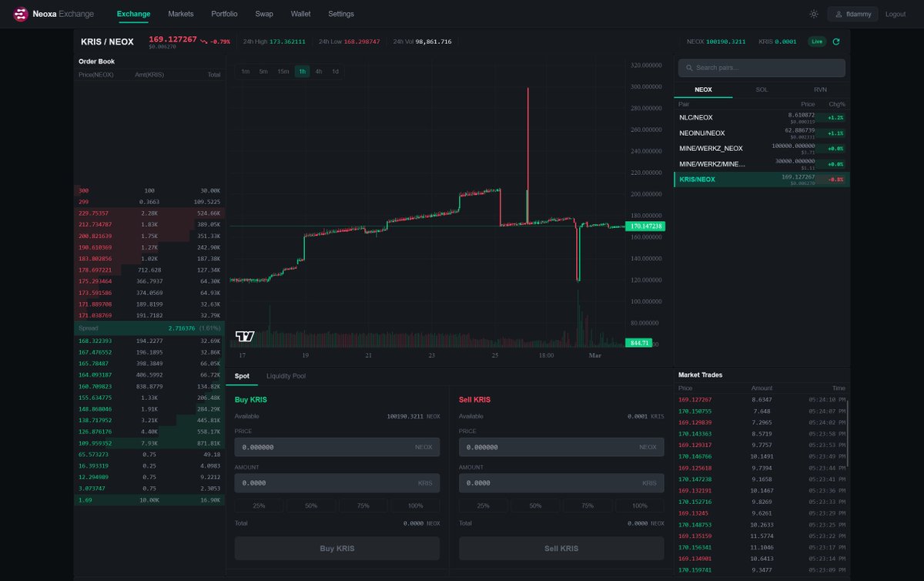Click the refresh icon next to Live
Screen dimensions: 924x581
coord(836,42)
